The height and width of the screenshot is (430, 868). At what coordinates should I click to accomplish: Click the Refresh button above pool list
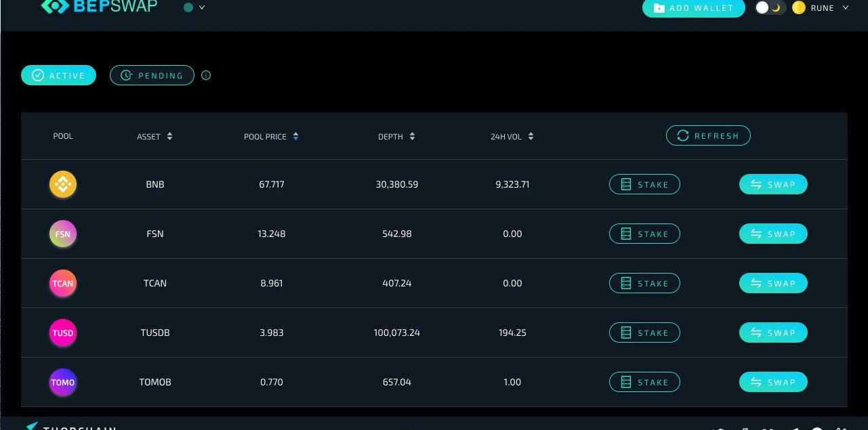[x=708, y=135]
